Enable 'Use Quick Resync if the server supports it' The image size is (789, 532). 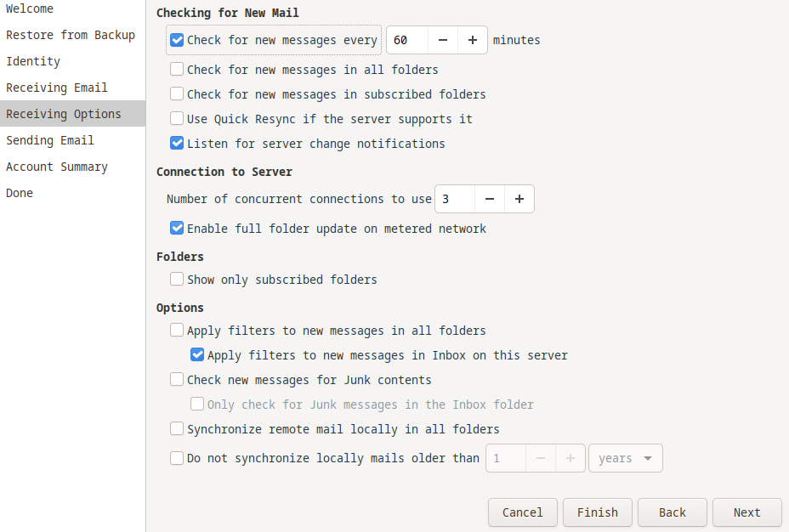tap(177, 119)
